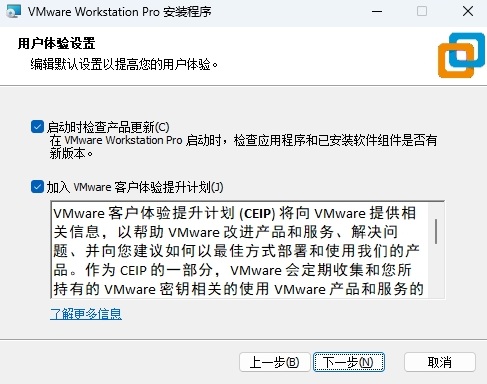This screenshot has height=384, width=487.
Task: Click the update check description paragraph
Action: click(x=243, y=147)
